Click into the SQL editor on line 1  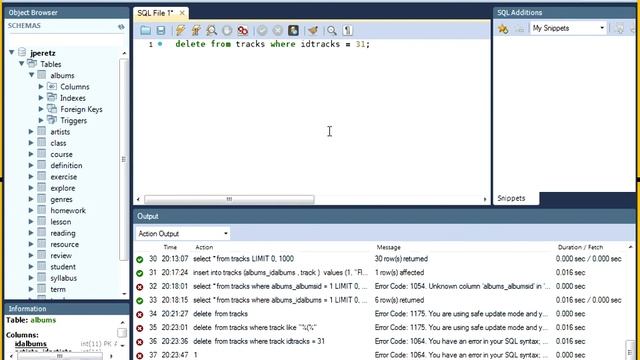pos(272,44)
